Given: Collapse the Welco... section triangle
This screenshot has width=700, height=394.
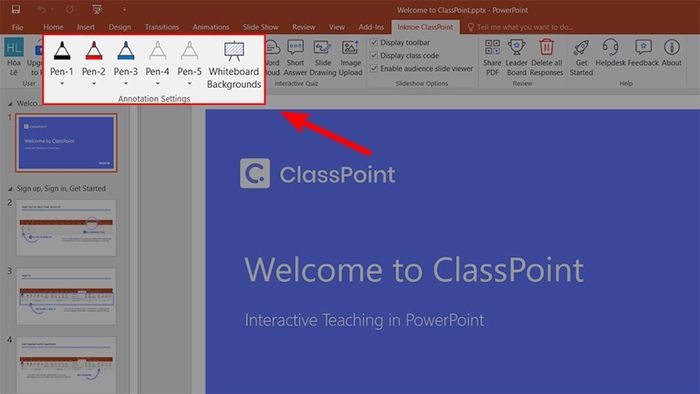Looking at the screenshot, I should pyautogui.click(x=10, y=104).
